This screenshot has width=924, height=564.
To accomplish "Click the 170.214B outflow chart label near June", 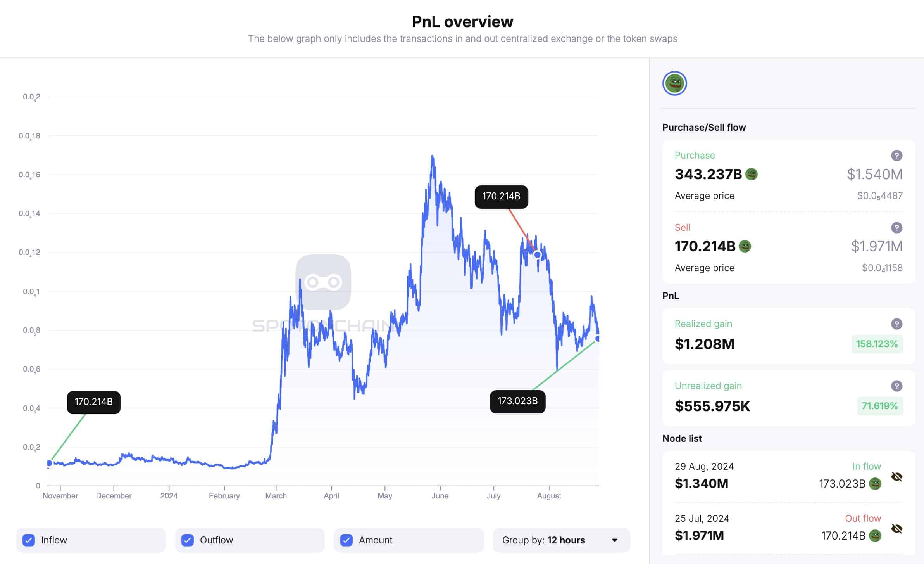I will pyautogui.click(x=501, y=196).
